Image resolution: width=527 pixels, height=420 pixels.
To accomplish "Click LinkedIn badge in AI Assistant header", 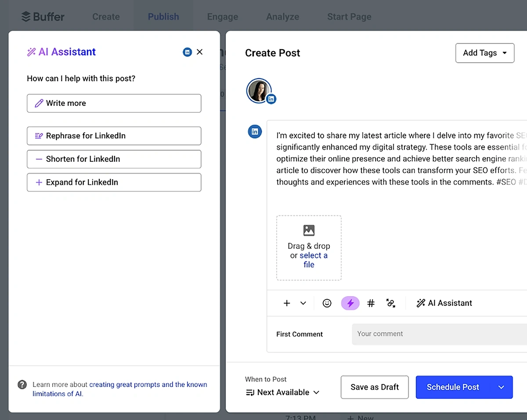I will coord(188,52).
